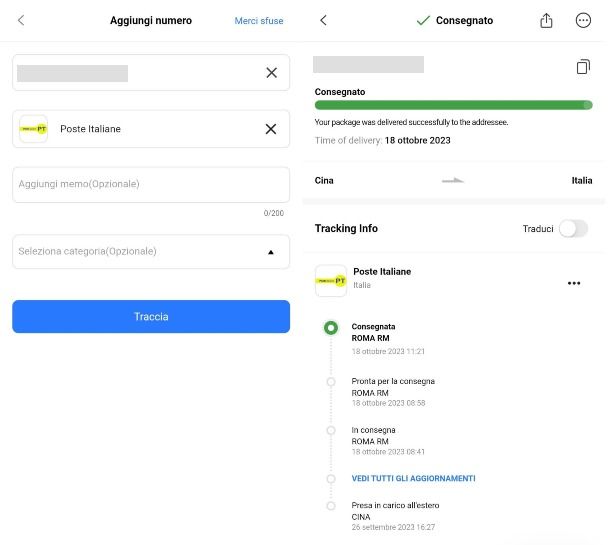This screenshot has height=545, width=610.
Task: Toggle the Traduci switch
Action: tap(573, 229)
